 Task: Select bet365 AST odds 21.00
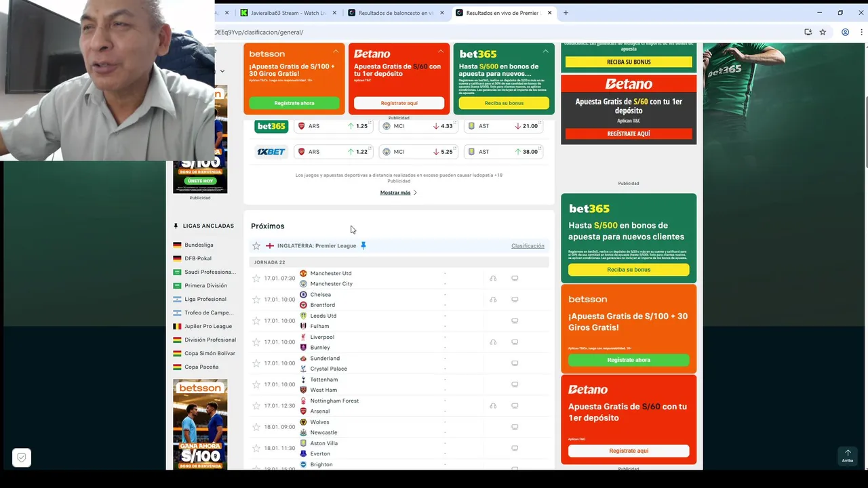[x=504, y=126]
